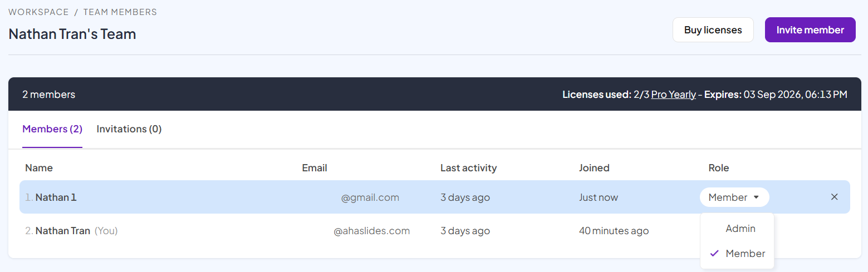Click the caret arrow in the Role dropdown
The image size is (868, 272).
pyautogui.click(x=756, y=197)
